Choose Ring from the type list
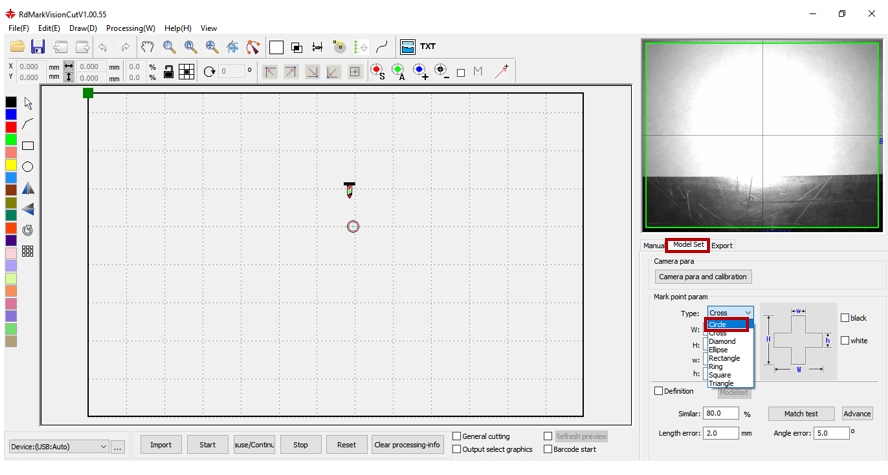Image resolution: width=888 pixels, height=475 pixels. pos(715,367)
